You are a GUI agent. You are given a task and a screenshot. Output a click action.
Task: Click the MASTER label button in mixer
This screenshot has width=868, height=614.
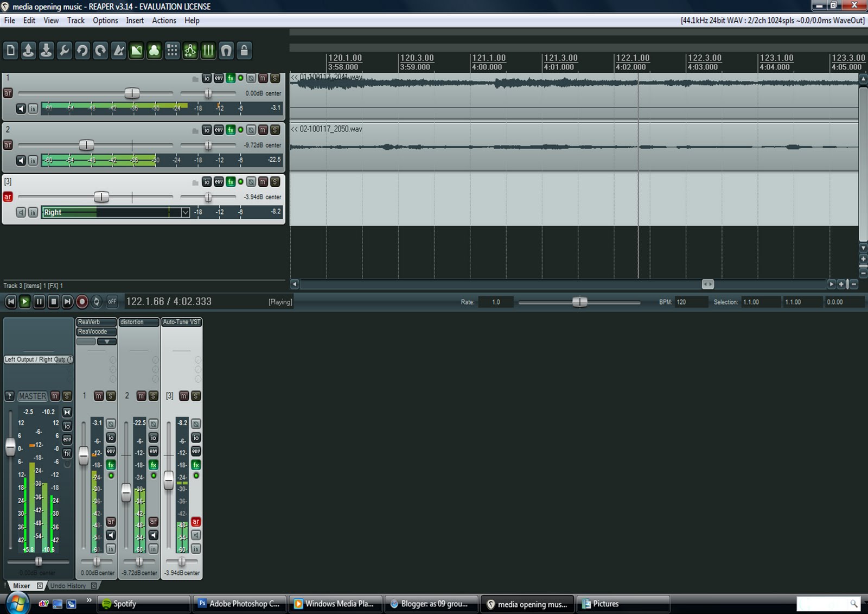pyautogui.click(x=33, y=396)
